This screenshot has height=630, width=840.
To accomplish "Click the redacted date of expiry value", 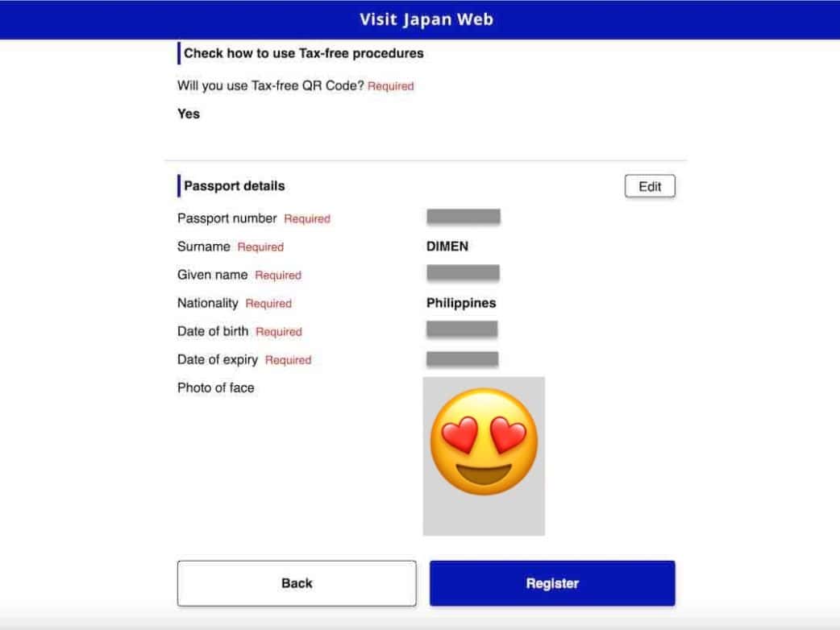I will (462, 359).
